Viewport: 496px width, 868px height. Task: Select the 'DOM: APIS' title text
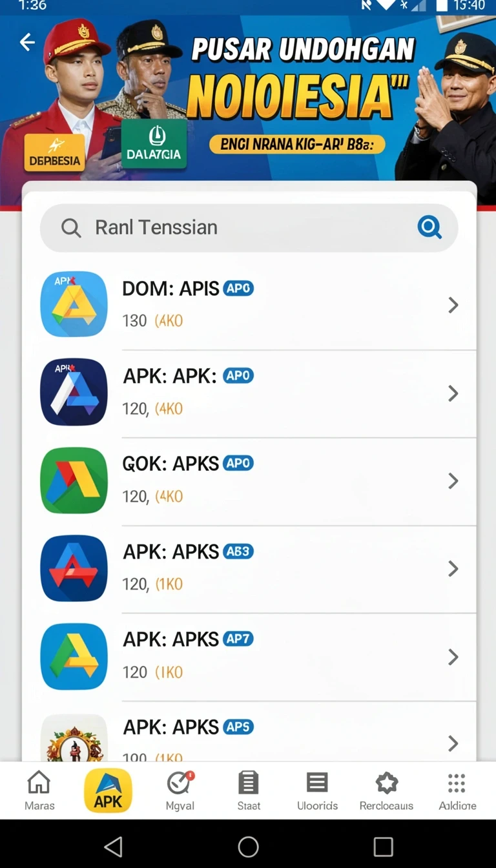coord(170,289)
